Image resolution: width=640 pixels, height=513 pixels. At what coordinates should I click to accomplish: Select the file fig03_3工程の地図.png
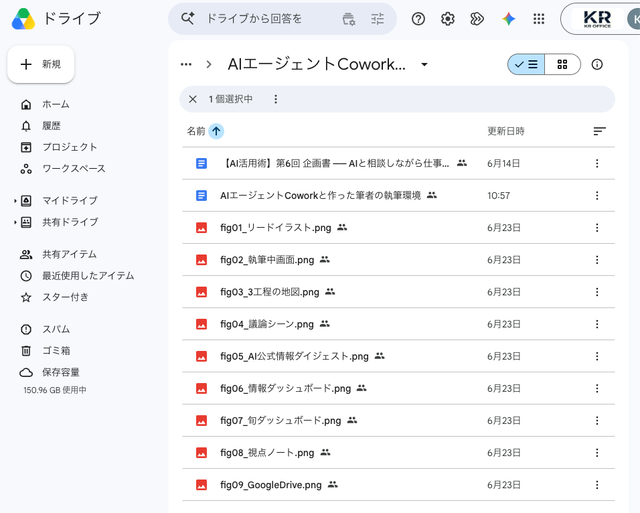(x=398, y=292)
